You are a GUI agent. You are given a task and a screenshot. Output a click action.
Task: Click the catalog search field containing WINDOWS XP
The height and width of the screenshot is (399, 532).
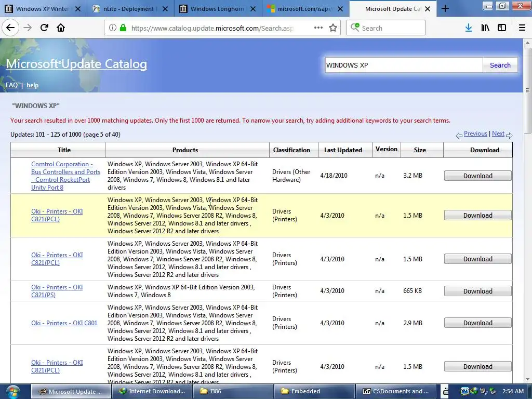pyautogui.click(x=404, y=65)
